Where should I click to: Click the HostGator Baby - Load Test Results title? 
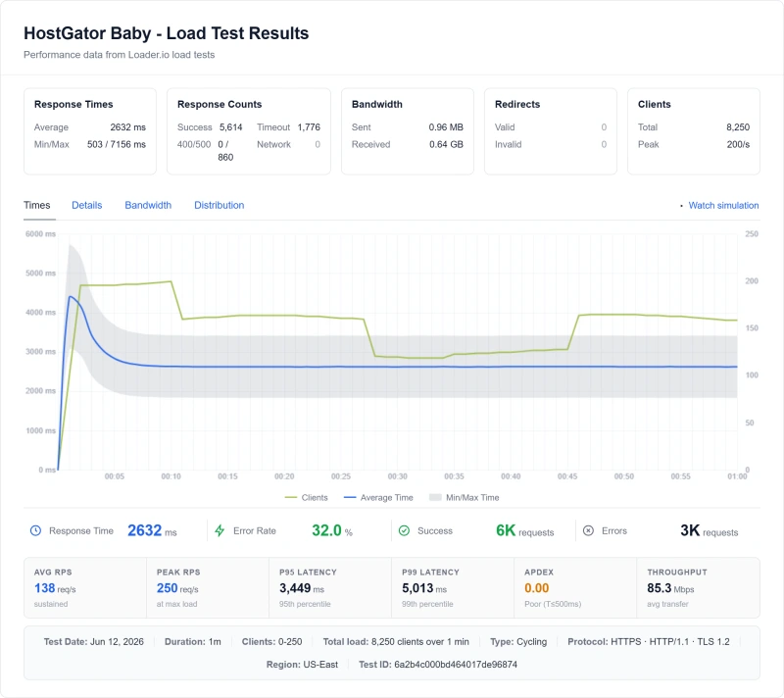(166, 33)
